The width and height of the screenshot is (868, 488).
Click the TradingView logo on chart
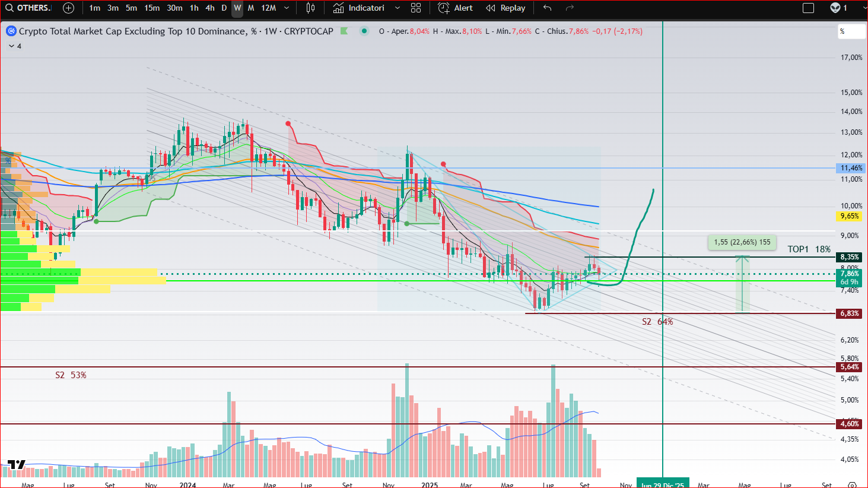click(x=16, y=464)
